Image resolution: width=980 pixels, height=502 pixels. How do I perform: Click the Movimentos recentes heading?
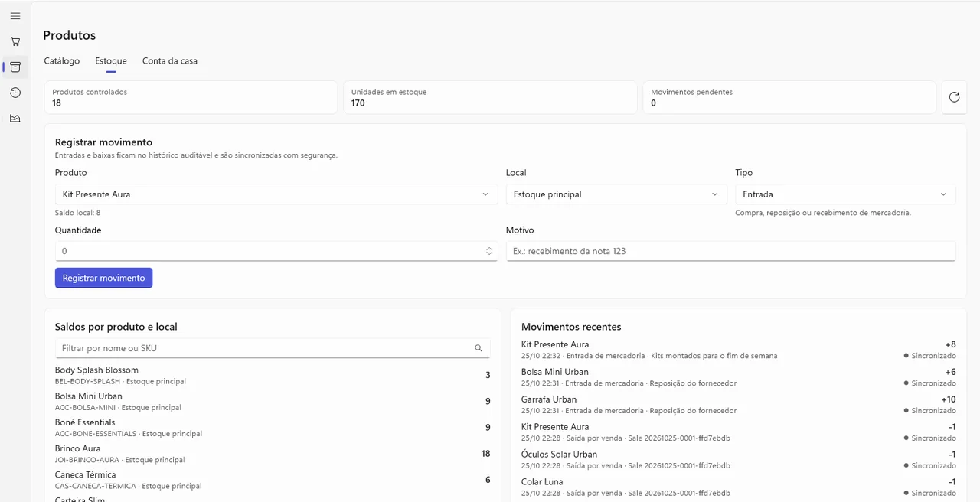pyautogui.click(x=571, y=327)
